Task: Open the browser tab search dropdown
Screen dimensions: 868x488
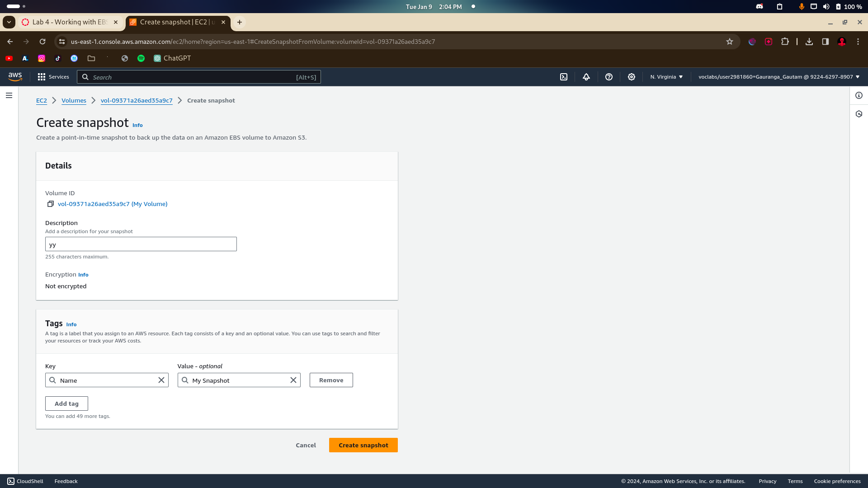Action: (x=9, y=22)
